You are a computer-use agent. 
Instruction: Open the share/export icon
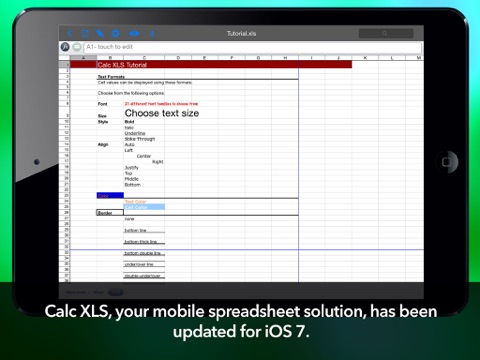pyautogui.click(x=85, y=33)
